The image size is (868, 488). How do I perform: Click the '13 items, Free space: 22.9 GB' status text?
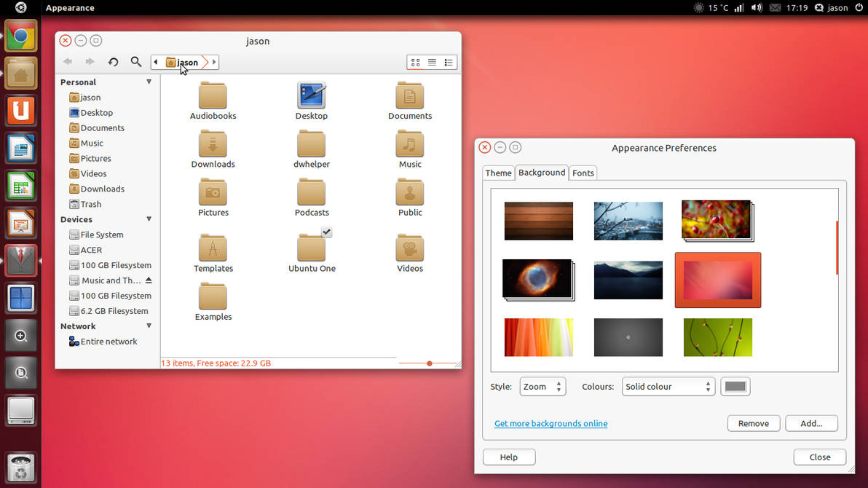pos(216,363)
